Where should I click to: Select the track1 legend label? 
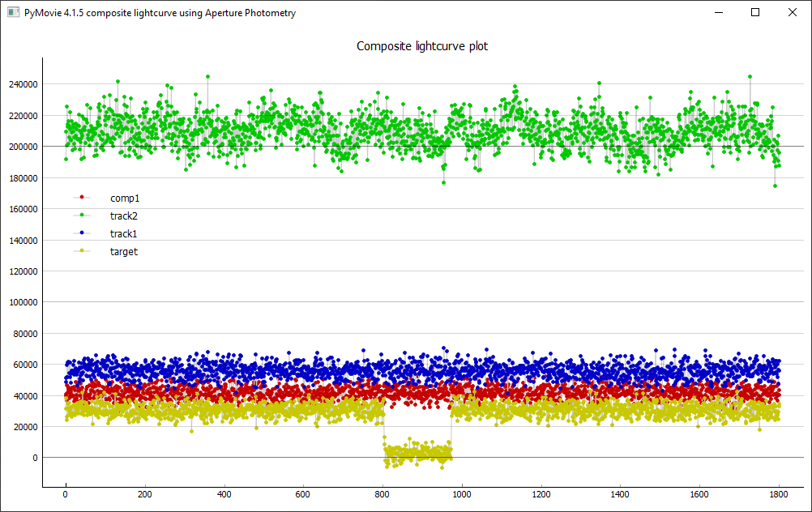(x=125, y=233)
